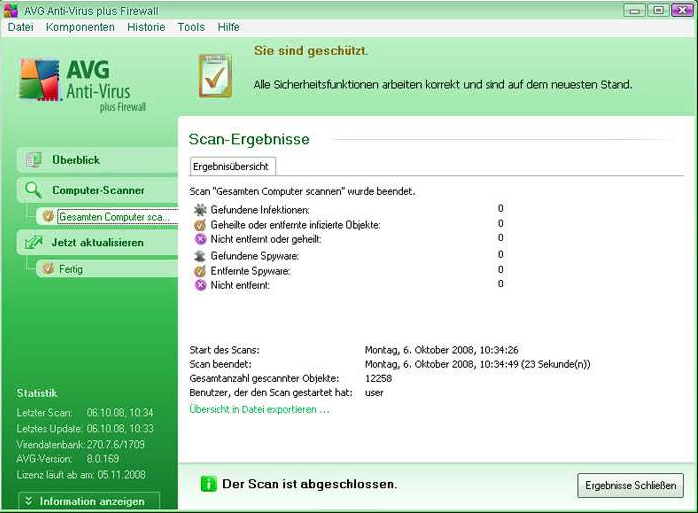Click the Letztes Update statistic line
The width and height of the screenshot is (698, 513).
(x=85, y=428)
